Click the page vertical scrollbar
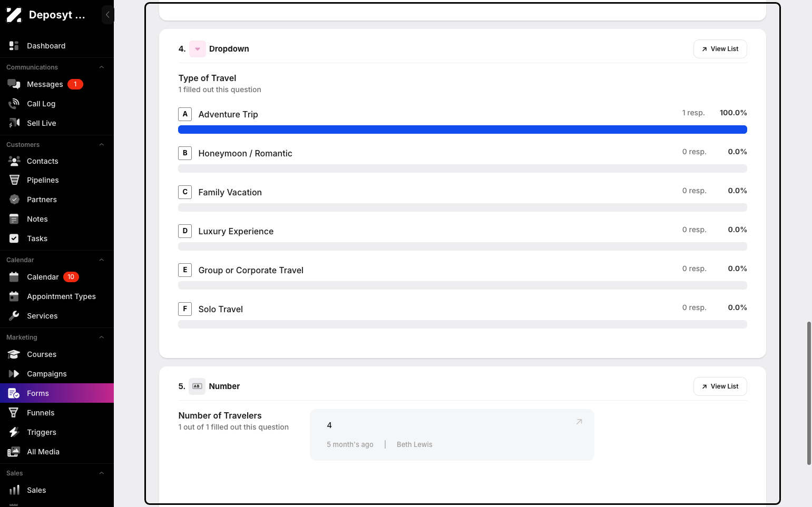The image size is (812, 507). tap(809, 393)
